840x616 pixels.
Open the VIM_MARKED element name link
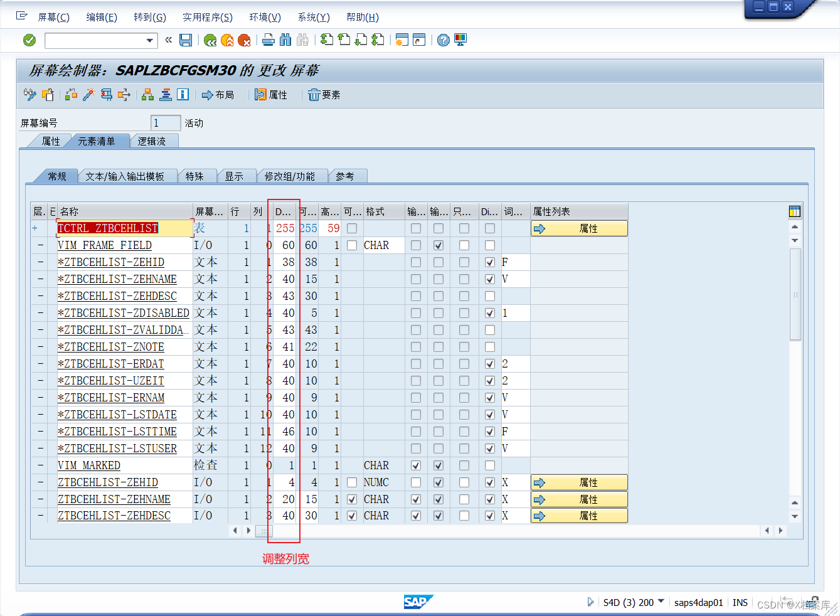[89, 465]
